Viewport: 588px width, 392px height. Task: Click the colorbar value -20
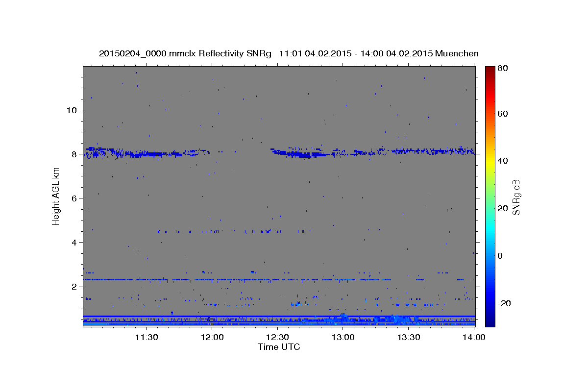(504, 303)
